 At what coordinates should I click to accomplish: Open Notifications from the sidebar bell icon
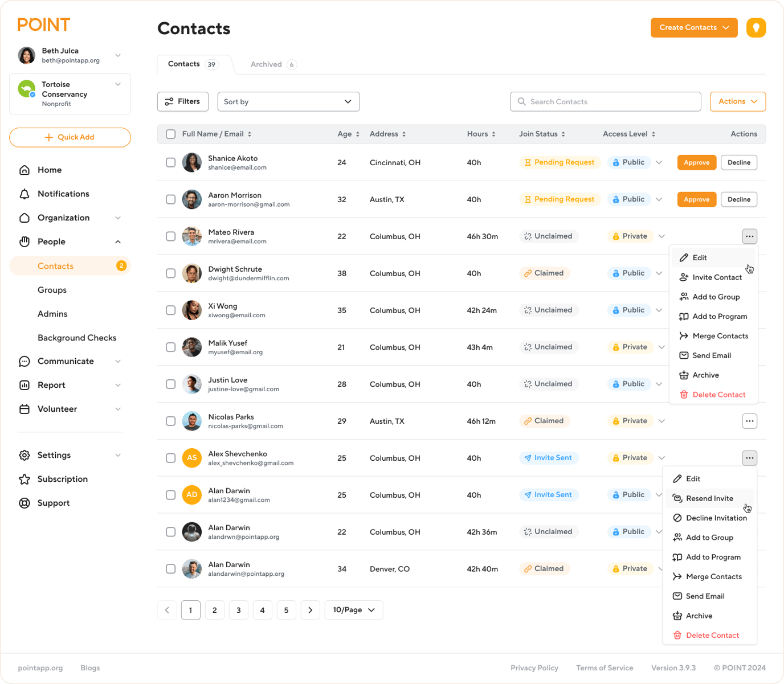click(25, 194)
